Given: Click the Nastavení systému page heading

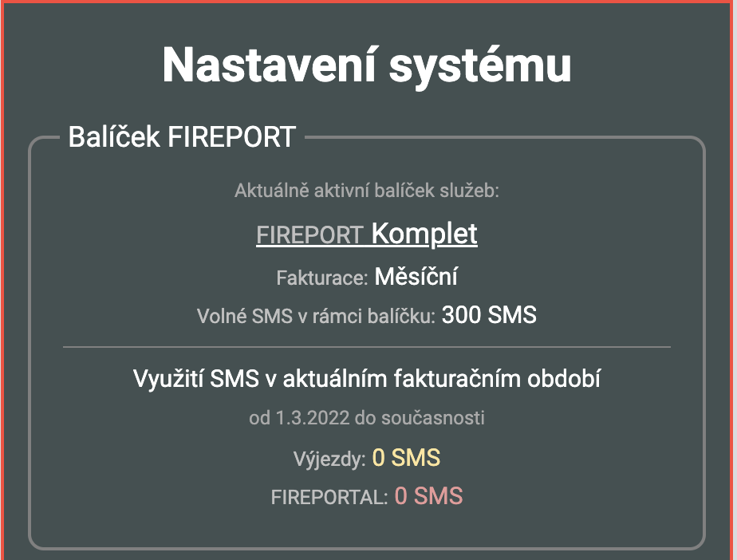Looking at the screenshot, I should coord(367,65).
